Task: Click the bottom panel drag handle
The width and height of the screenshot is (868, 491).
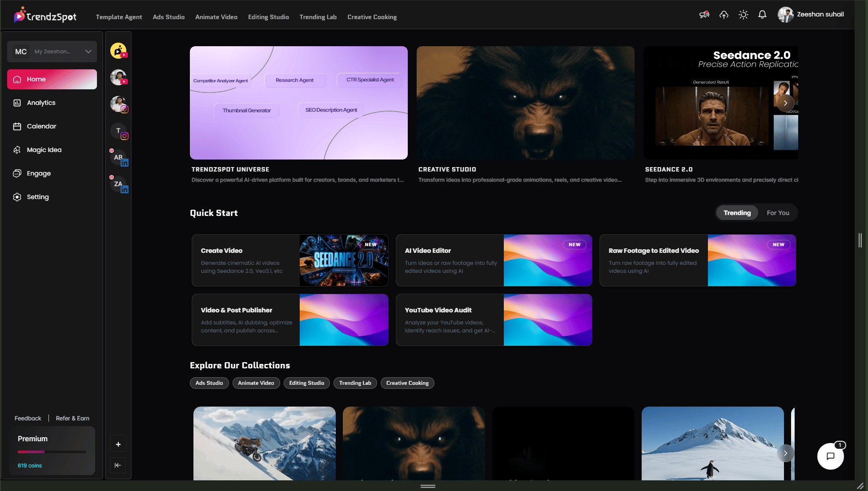Action: point(428,486)
